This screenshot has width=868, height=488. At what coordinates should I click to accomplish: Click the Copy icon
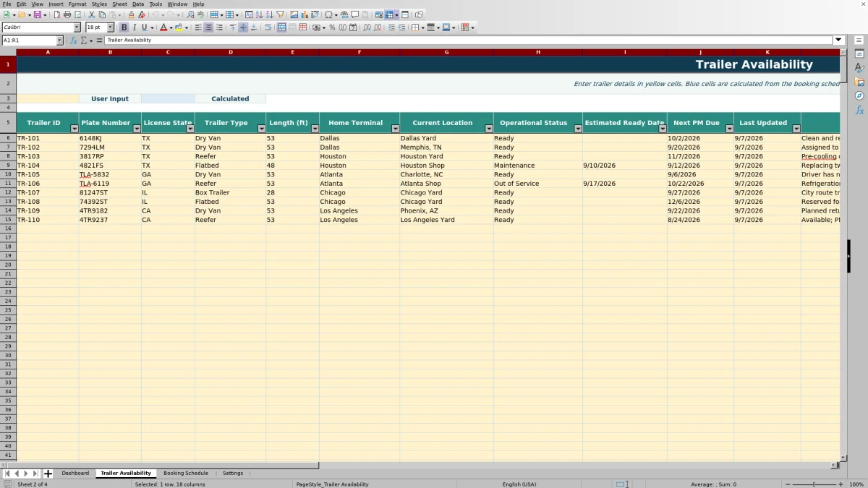pos(102,14)
